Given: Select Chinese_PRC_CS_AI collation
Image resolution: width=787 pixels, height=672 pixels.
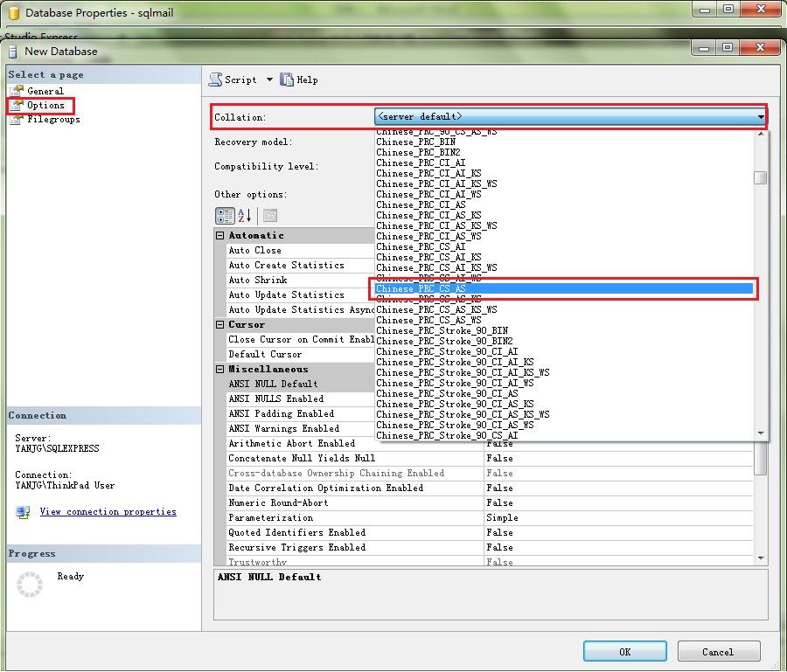Looking at the screenshot, I should 421,247.
